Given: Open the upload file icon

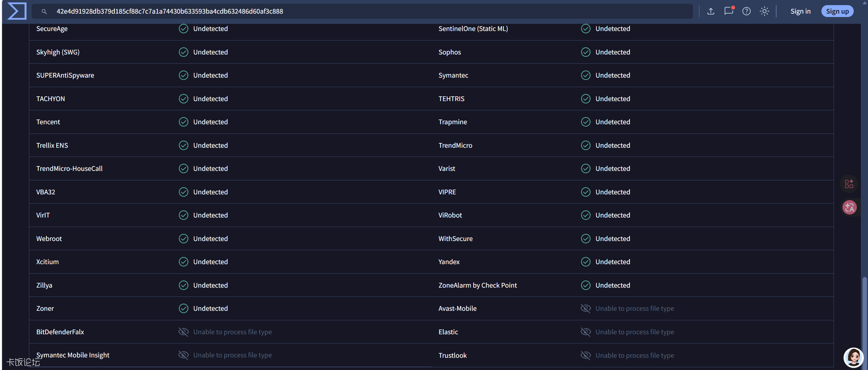Looking at the screenshot, I should point(711,11).
